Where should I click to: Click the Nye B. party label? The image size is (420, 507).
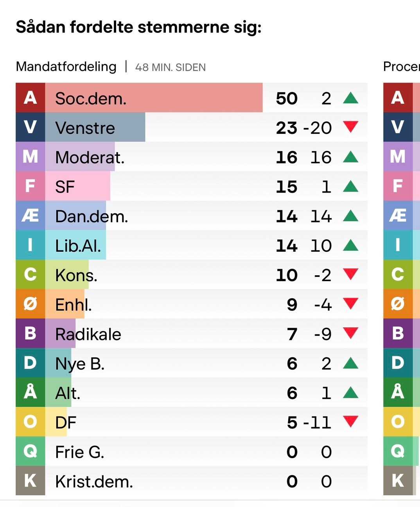pyautogui.click(x=80, y=364)
